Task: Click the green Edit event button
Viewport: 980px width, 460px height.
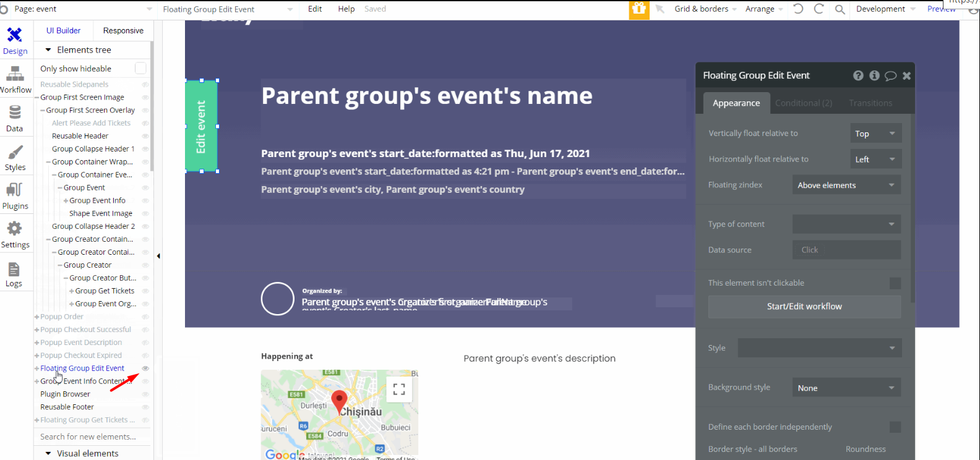Action: pos(201,126)
